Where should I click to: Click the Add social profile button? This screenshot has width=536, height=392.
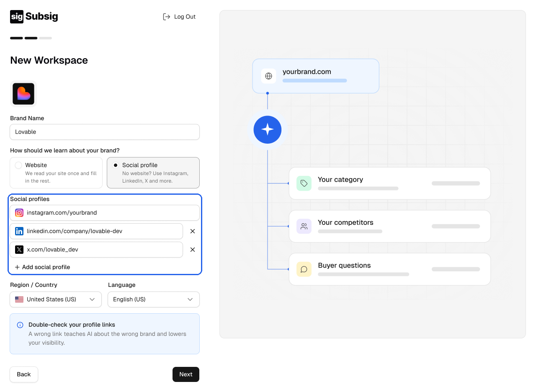tap(42, 267)
